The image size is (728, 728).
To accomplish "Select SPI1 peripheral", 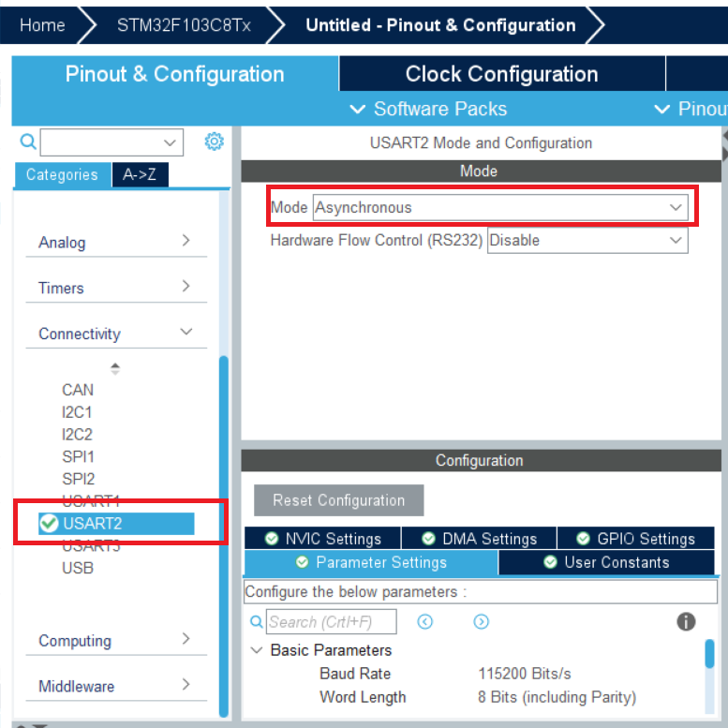I will [x=78, y=456].
